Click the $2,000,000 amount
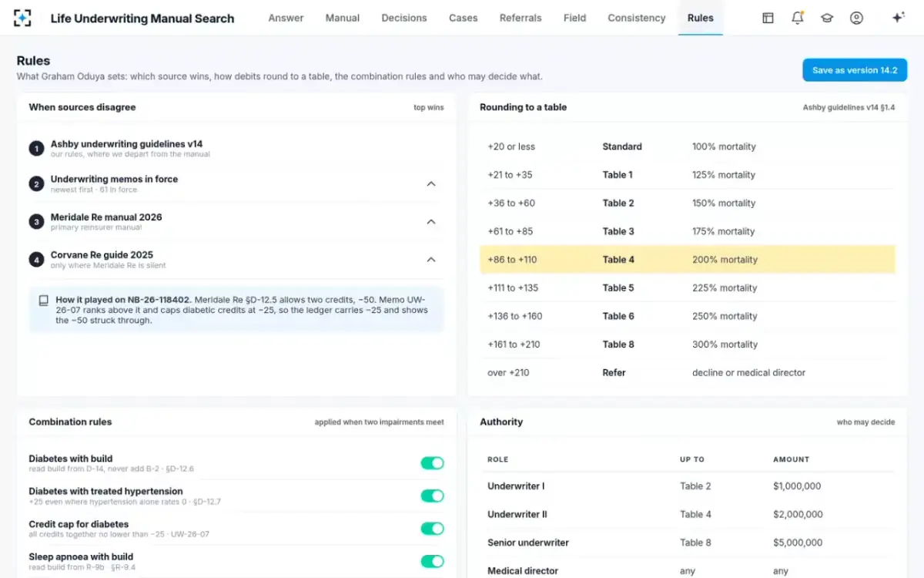The height and width of the screenshot is (578, 924). [x=798, y=515]
